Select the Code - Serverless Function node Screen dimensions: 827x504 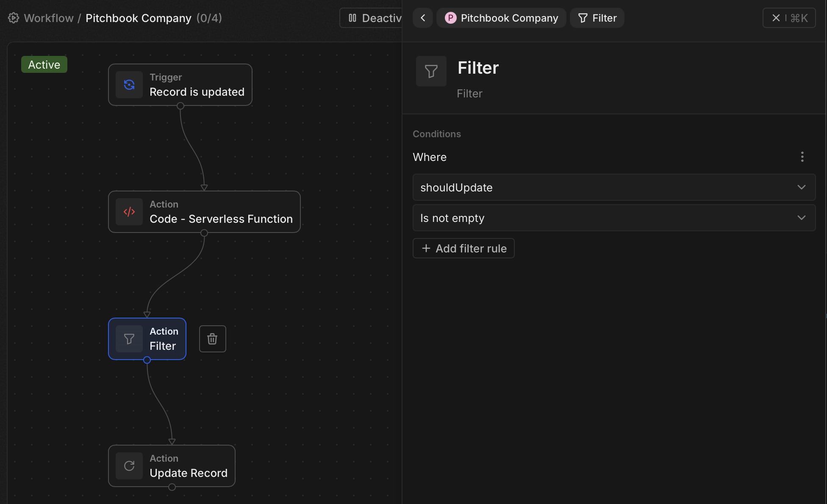point(220,212)
